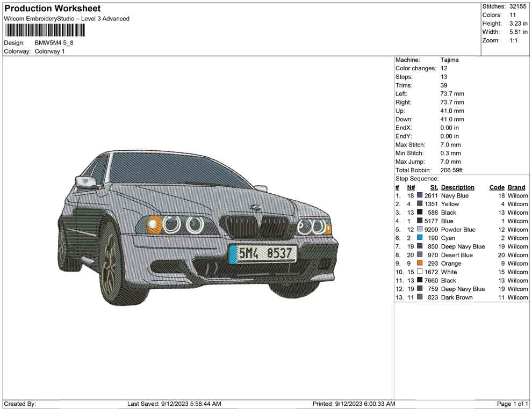Click the Width value '5.81 in'

[519, 32]
